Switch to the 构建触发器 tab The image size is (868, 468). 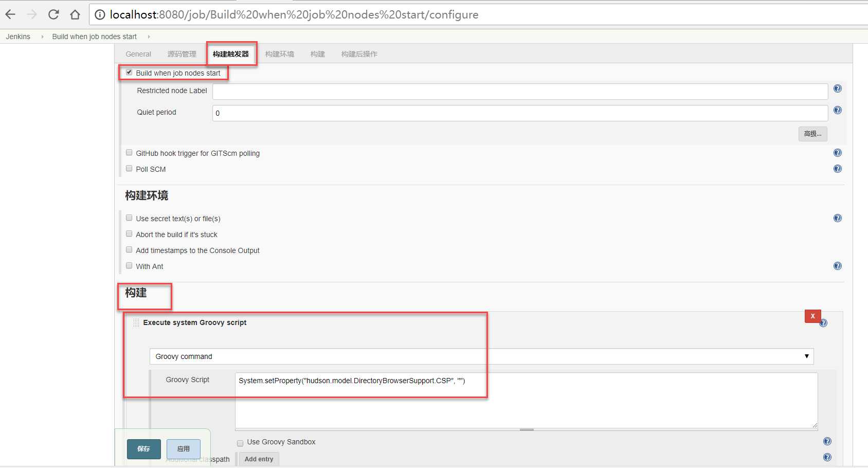pos(231,54)
